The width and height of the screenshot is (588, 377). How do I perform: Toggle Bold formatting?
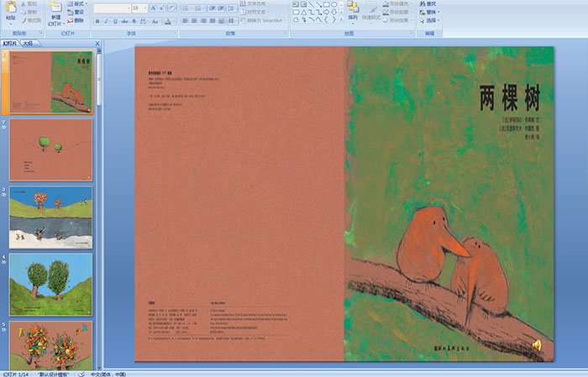97,21
